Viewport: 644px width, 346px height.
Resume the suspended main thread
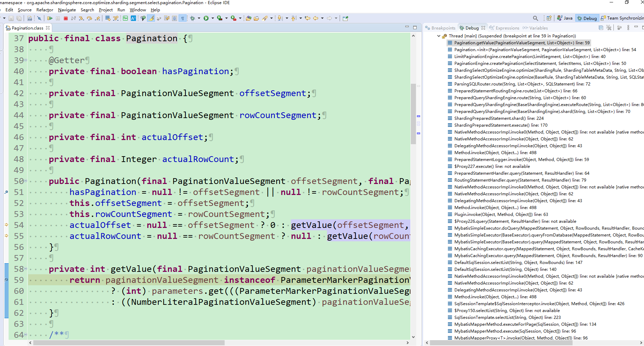tap(50, 18)
